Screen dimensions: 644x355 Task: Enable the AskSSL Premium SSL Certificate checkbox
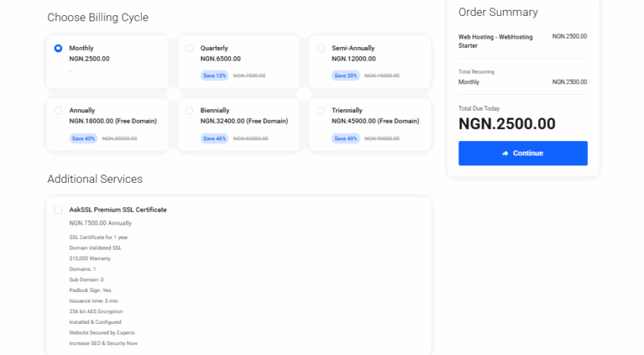58,210
